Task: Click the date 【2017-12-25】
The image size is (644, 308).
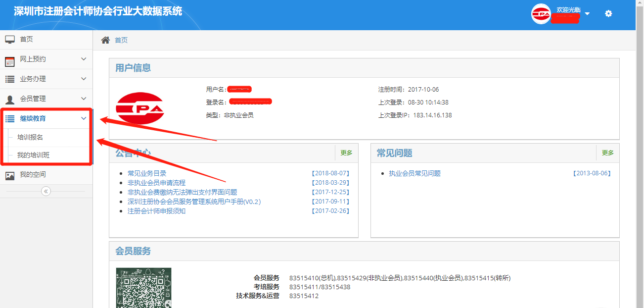Action: (x=330, y=192)
